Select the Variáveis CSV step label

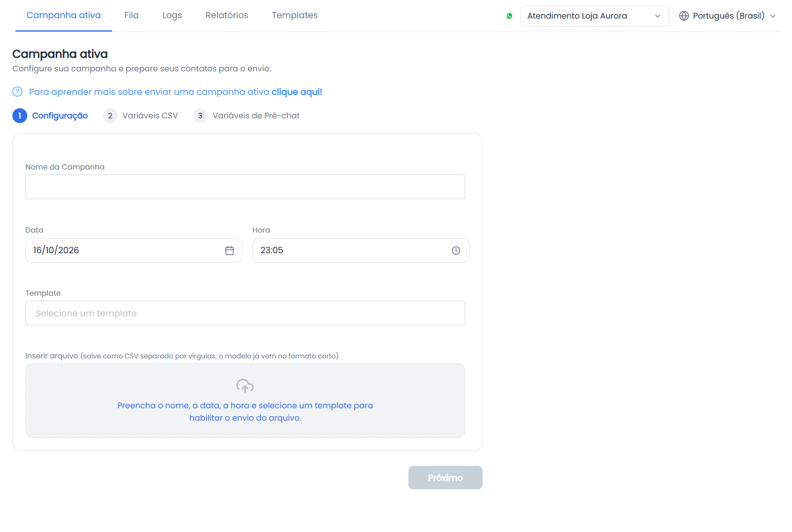[150, 116]
